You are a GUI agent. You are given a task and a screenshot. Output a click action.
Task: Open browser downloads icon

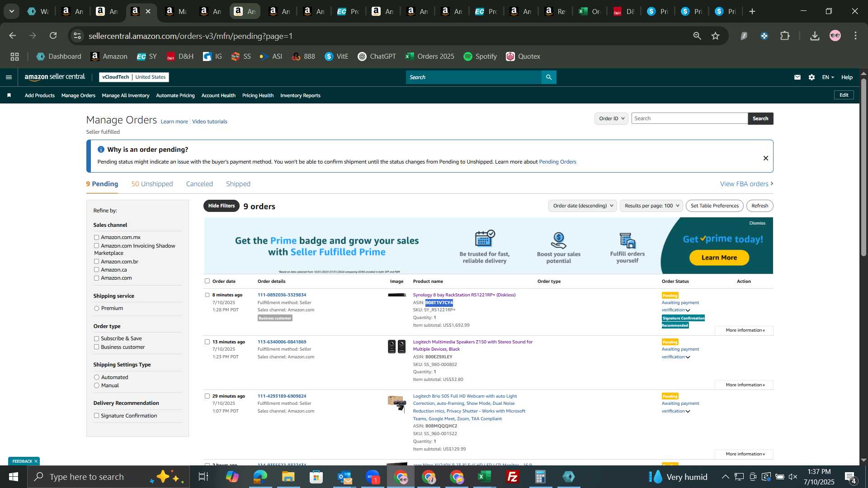point(815,36)
